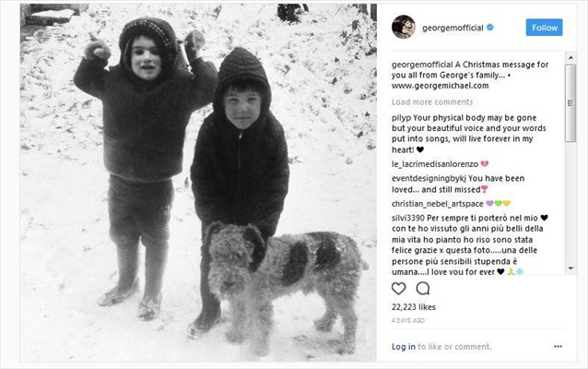Open christian_nebel_artspace's profile
The width and height of the screenshot is (588, 369).
[437, 204]
